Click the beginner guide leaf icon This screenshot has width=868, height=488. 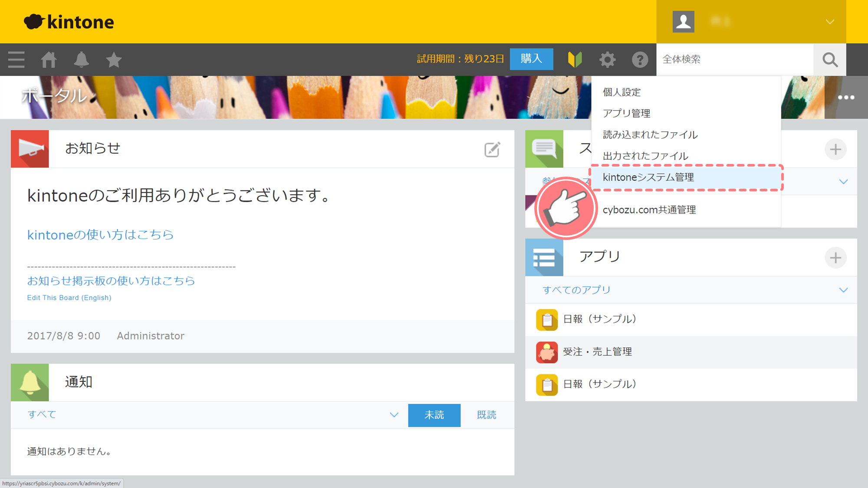pos(575,59)
